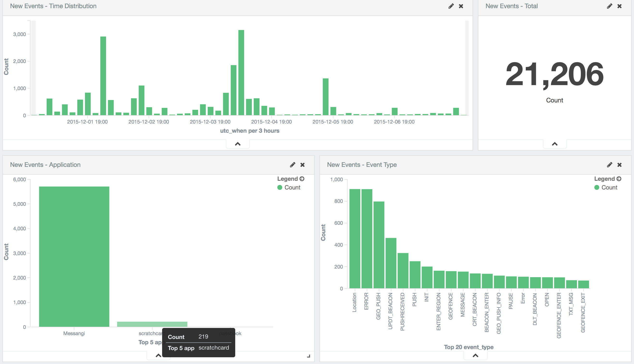Edit the Time Distribution panel via pencil icon
Viewport: 634px width, 364px height.
451,6
